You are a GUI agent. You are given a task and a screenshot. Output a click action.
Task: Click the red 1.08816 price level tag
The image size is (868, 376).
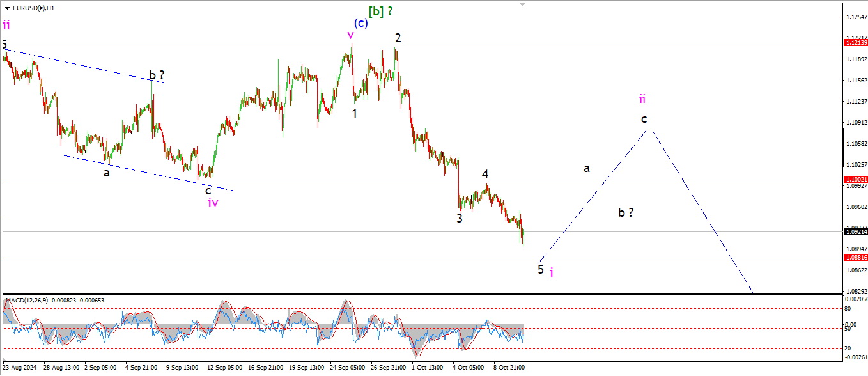click(855, 257)
